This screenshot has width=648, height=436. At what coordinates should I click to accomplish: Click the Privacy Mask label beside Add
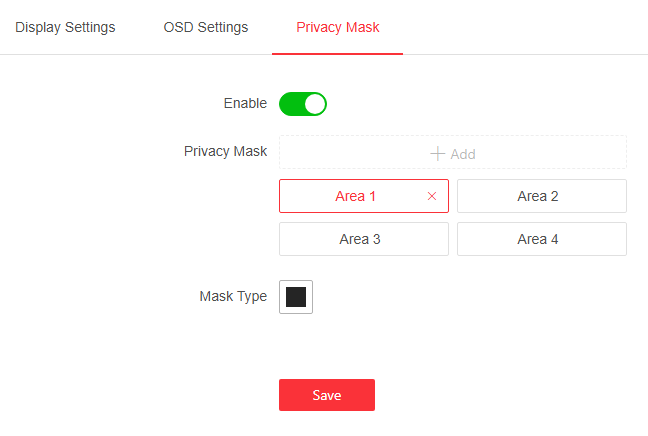tap(225, 151)
